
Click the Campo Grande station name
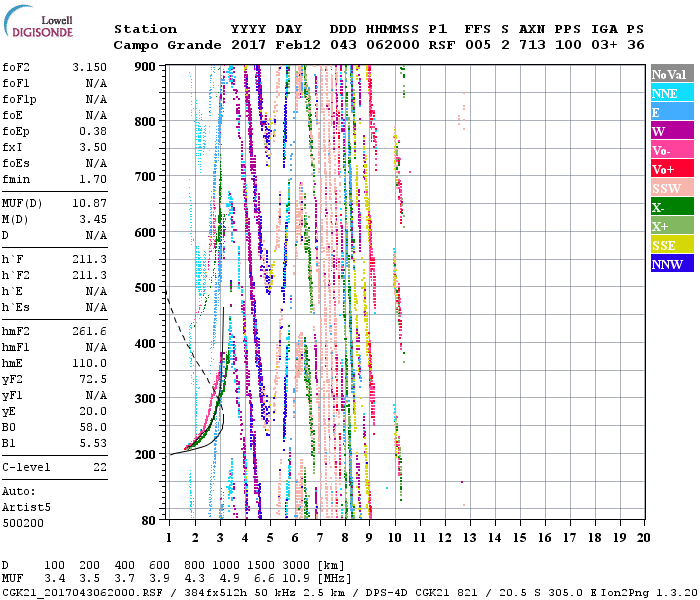tap(161, 45)
